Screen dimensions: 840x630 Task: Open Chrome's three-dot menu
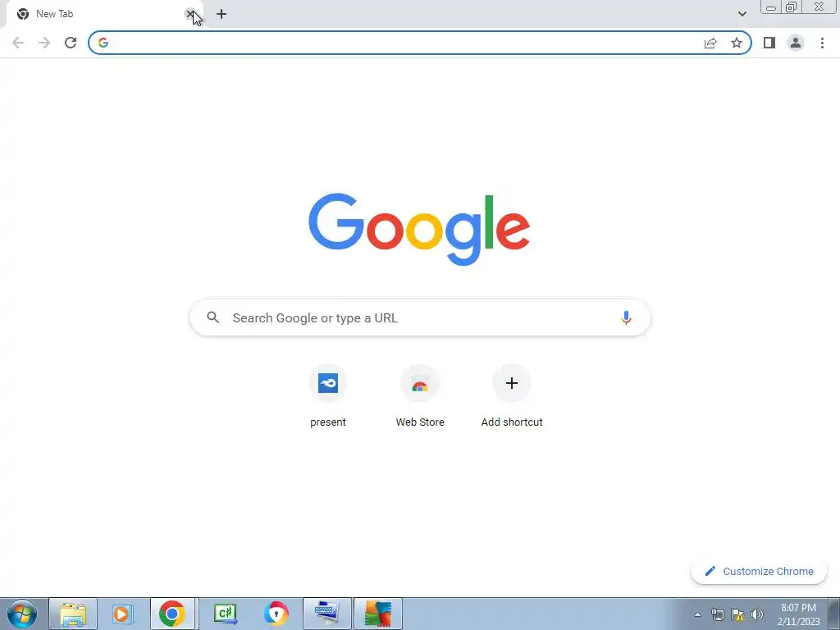coord(822,43)
